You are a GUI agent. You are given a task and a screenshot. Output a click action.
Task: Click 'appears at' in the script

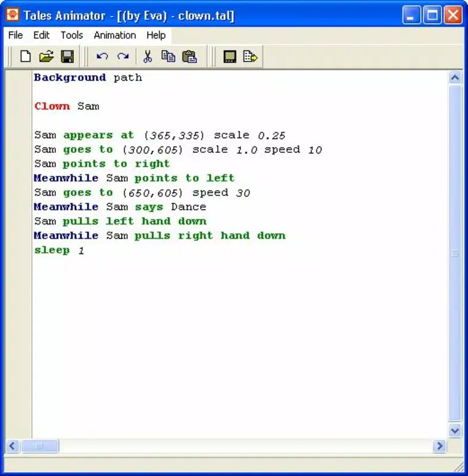99,135
